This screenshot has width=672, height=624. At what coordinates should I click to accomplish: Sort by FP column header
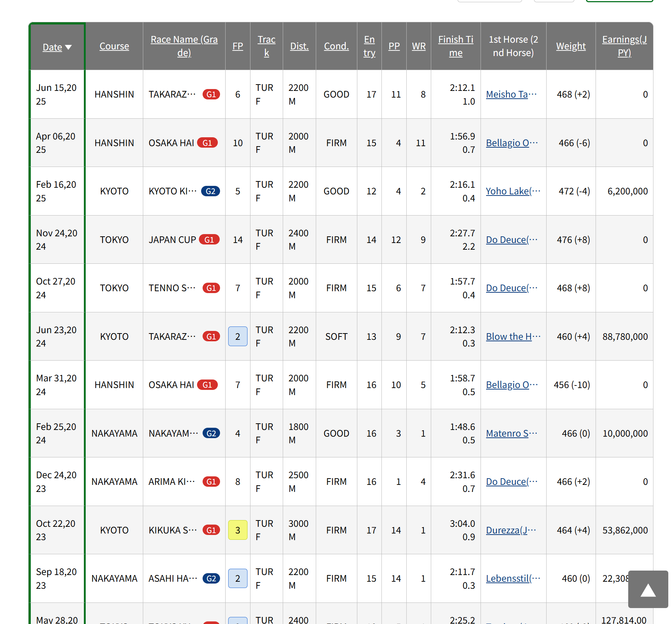pos(238,46)
